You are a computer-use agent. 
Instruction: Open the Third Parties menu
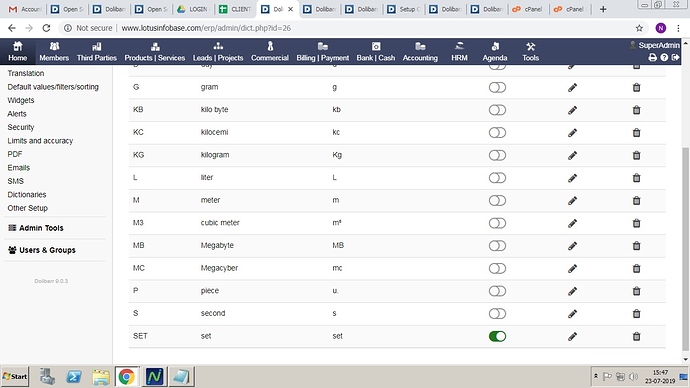coord(97,51)
